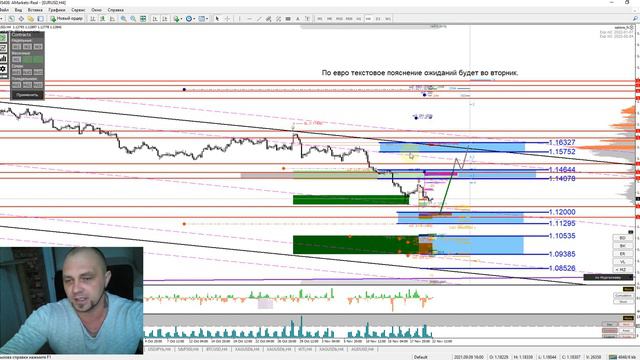Toggle the BO button on chart
The image size is (640, 360).
pyautogui.click(x=622, y=238)
